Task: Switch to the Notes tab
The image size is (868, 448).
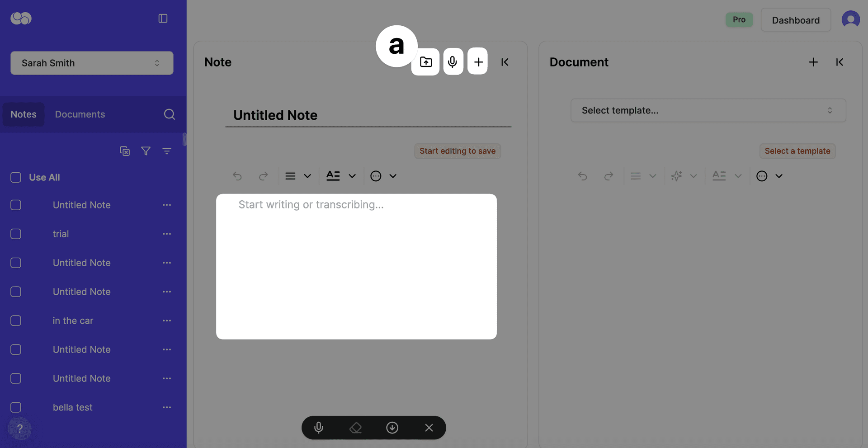Action: pos(24,114)
